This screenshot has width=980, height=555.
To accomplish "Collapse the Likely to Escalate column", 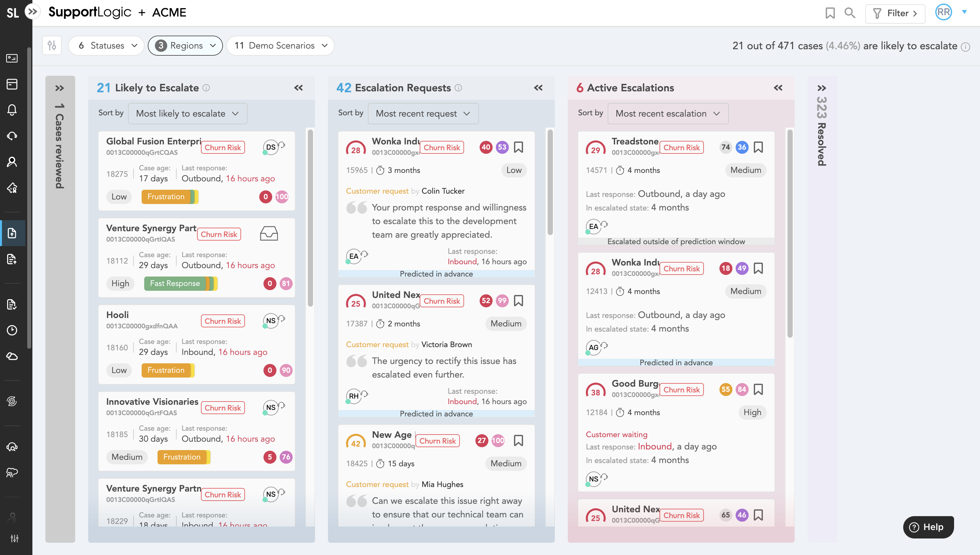I will coord(298,88).
